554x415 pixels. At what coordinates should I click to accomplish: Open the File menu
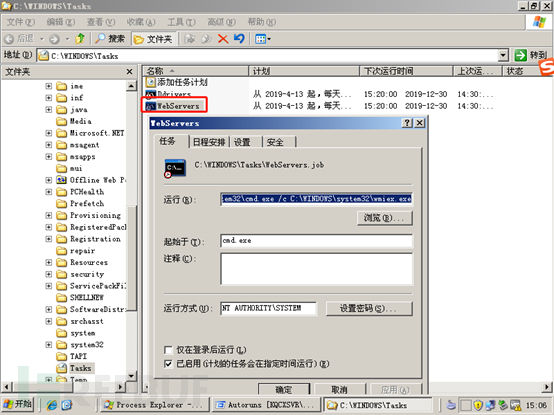point(21,22)
